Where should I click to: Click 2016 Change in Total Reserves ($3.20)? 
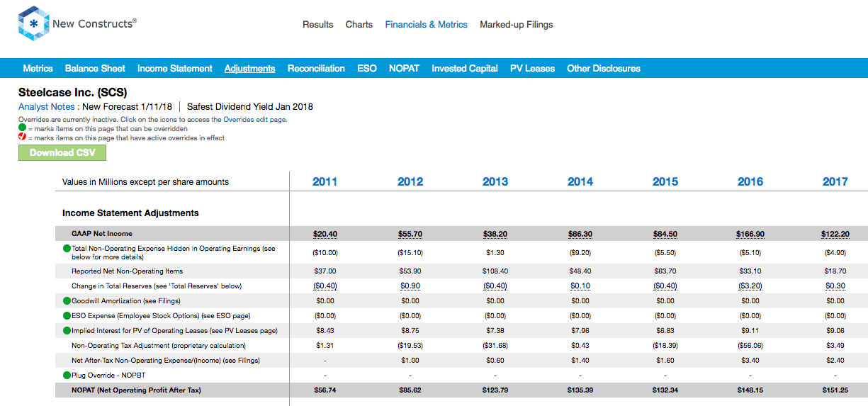[750, 286]
